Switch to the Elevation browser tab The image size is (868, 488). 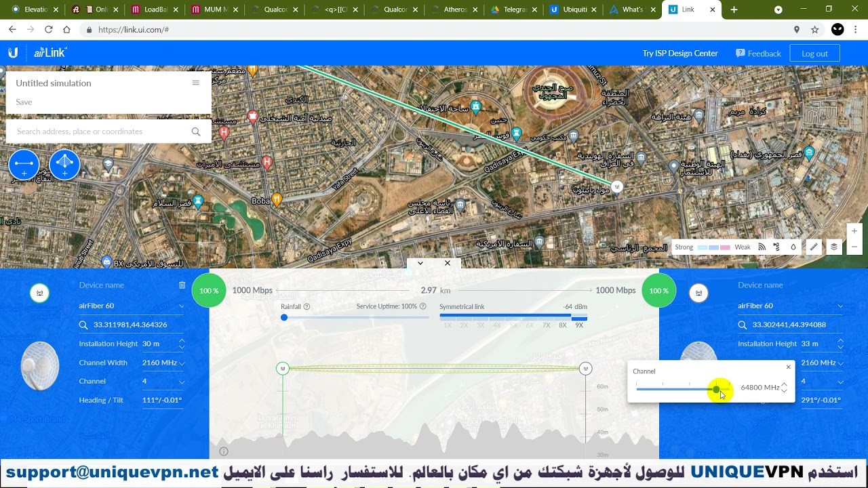click(35, 9)
